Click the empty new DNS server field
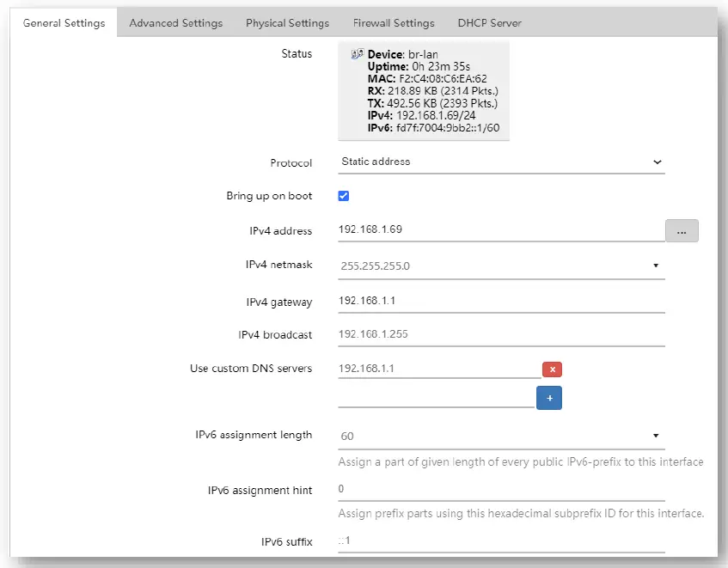 pyautogui.click(x=436, y=398)
